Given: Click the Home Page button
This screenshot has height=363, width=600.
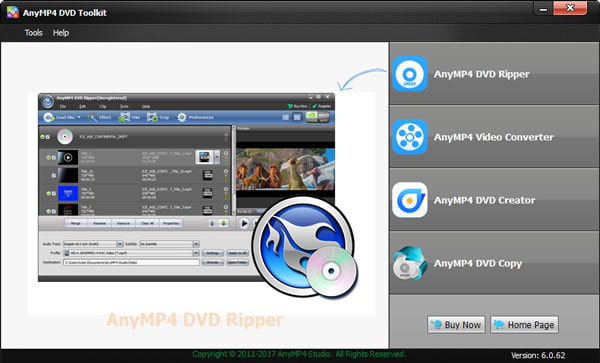Looking at the screenshot, I should tap(524, 325).
